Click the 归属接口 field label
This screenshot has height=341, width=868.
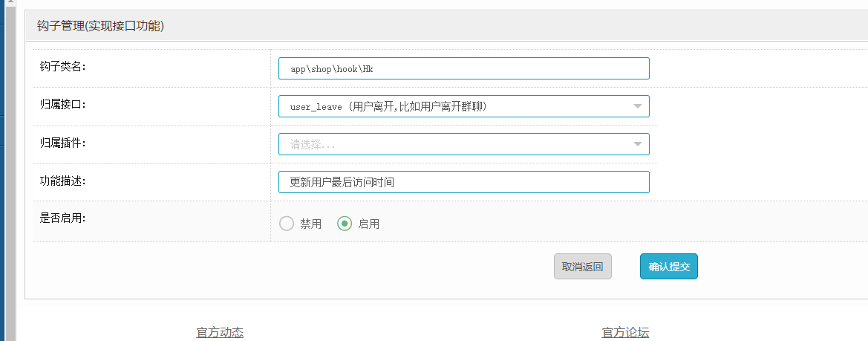coord(62,105)
